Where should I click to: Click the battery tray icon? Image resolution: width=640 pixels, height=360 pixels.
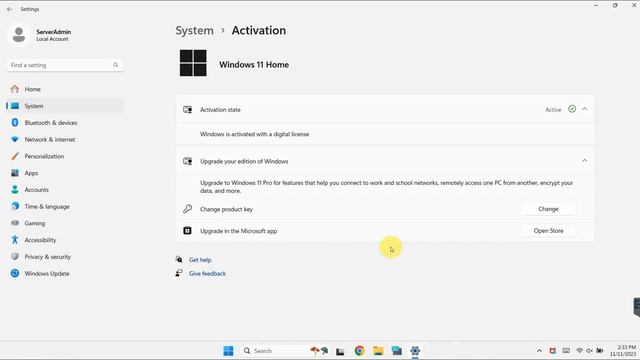600,351
